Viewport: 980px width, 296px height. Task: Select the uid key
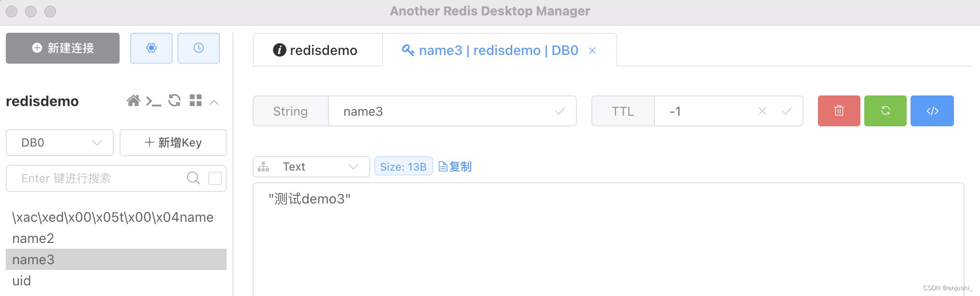click(116, 281)
